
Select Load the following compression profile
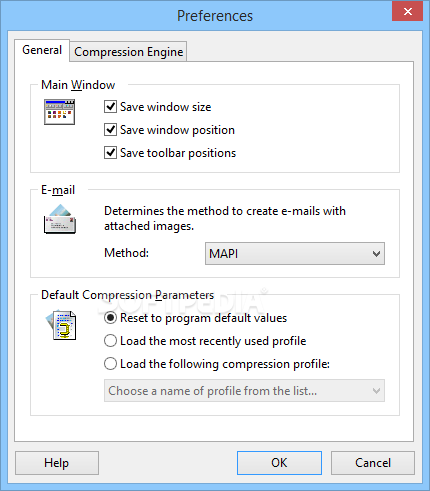tap(110, 364)
